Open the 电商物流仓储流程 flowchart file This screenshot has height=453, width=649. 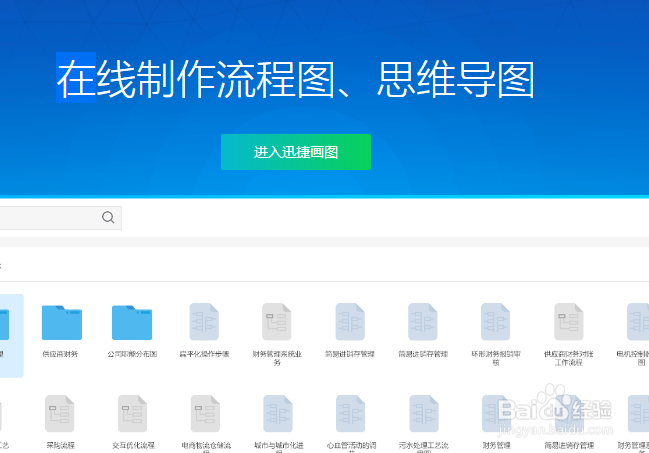(x=206, y=424)
